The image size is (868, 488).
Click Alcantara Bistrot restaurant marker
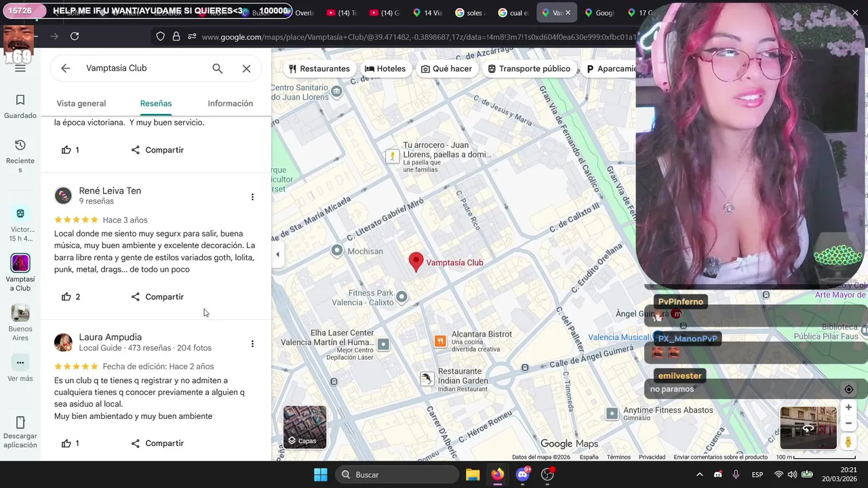[440, 341]
